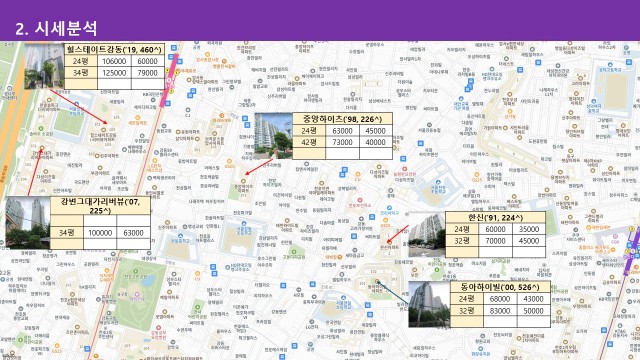Click the 43000 price cell
640x360 pixels.
click(533, 299)
